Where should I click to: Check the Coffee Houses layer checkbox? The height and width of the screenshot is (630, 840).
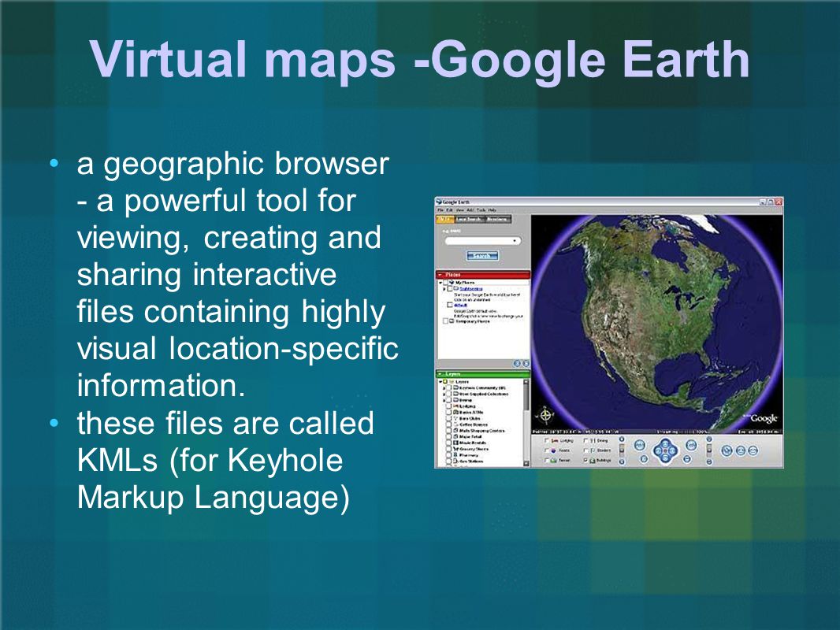(x=448, y=424)
